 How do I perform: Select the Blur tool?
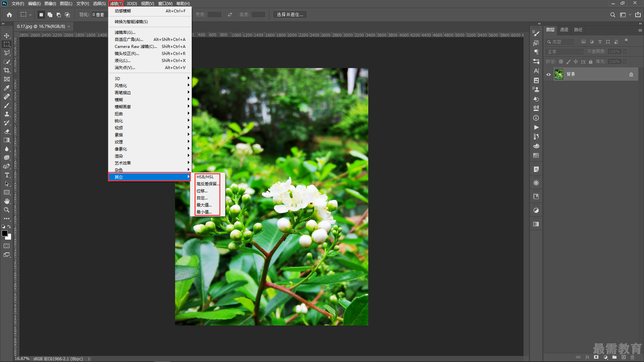[7, 149]
